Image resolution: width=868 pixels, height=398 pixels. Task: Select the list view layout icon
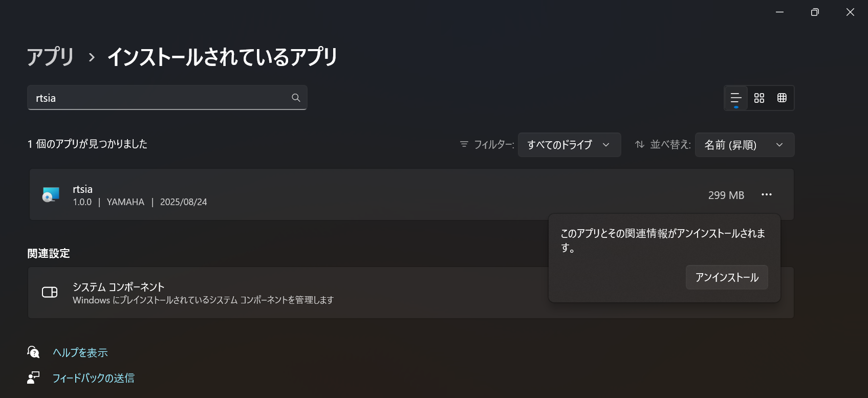[735, 97]
